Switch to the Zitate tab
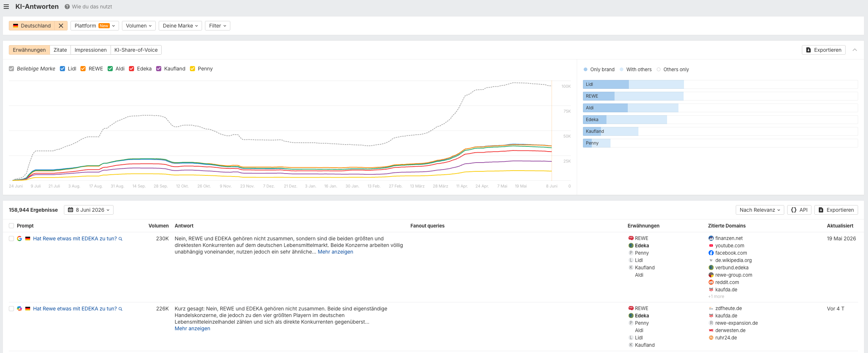 (60, 50)
